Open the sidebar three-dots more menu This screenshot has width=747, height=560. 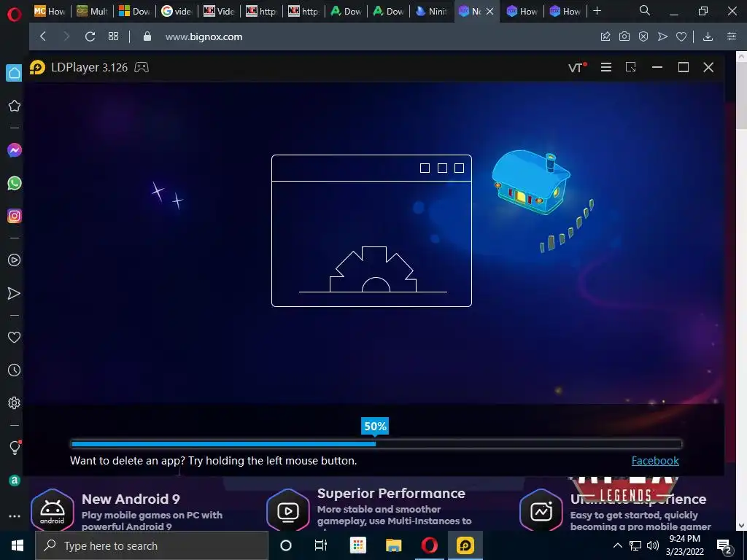click(15, 516)
